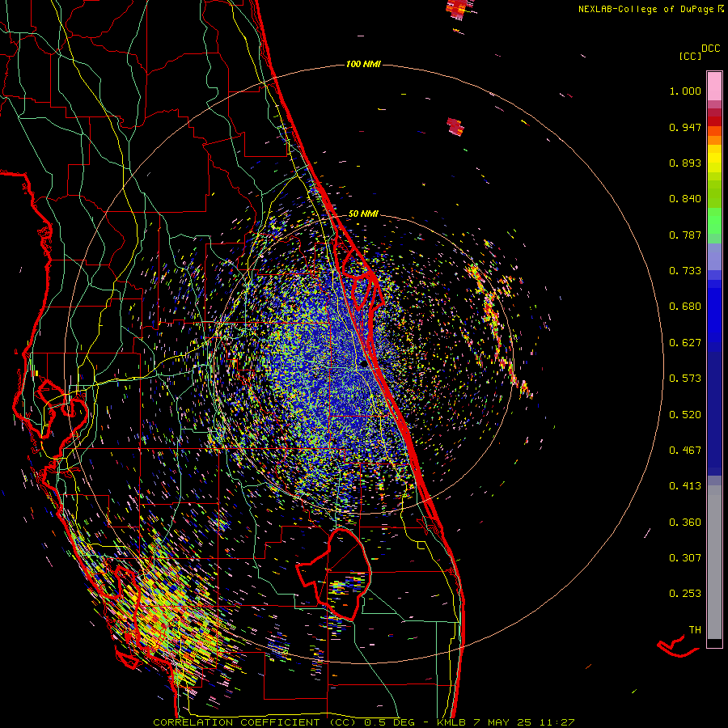Click the red echo patch inside the 100 NMI ring
Screen dimensions: 728x728
pyautogui.click(x=455, y=126)
